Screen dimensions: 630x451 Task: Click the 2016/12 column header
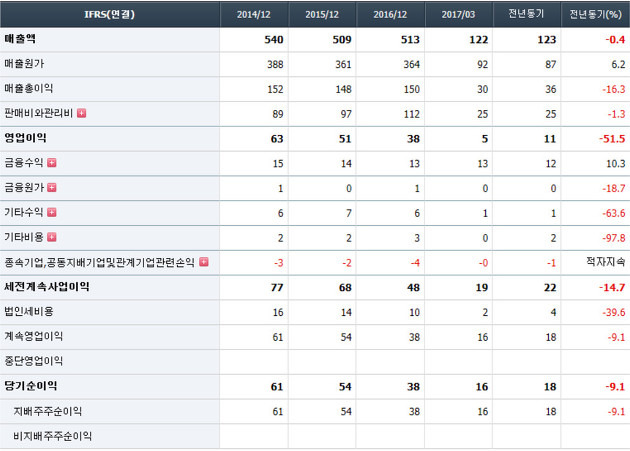[x=391, y=14]
